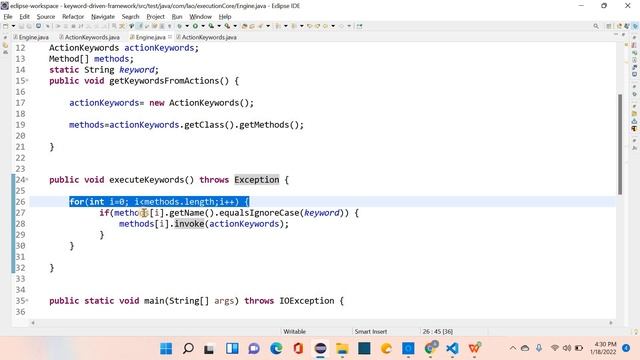The width and height of the screenshot is (640, 360).
Task: Click the Coverage launch toolbar icon
Action: click(211, 26)
